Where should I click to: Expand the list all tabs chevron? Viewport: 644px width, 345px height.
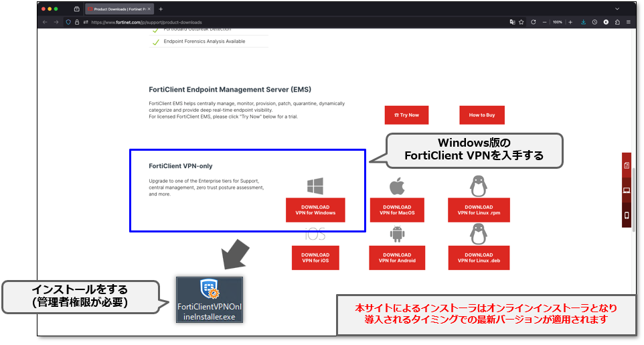617,9
